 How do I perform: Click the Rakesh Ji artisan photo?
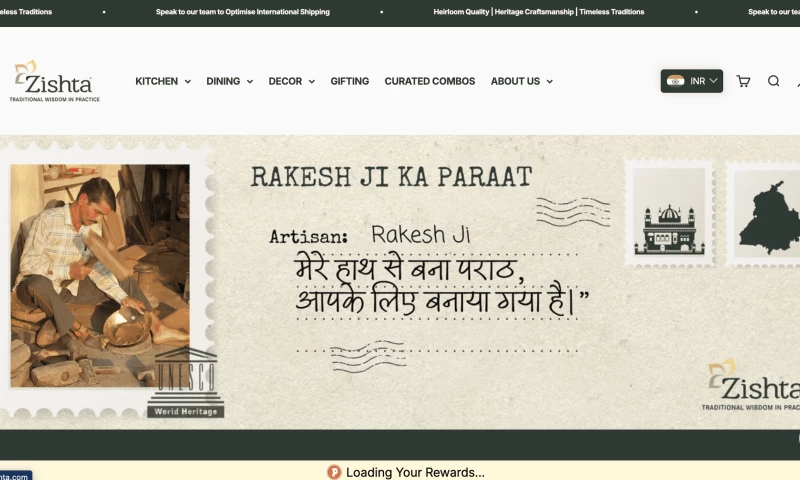click(x=100, y=275)
